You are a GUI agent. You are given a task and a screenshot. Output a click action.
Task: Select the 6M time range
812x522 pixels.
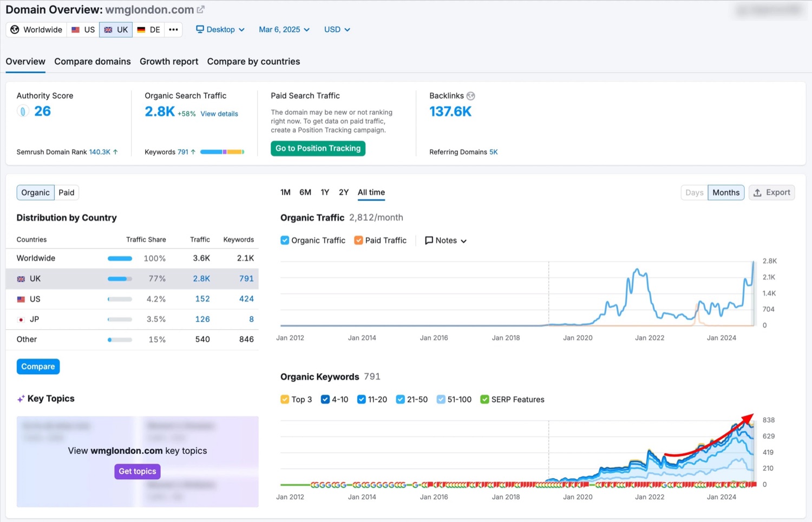(x=305, y=192)
